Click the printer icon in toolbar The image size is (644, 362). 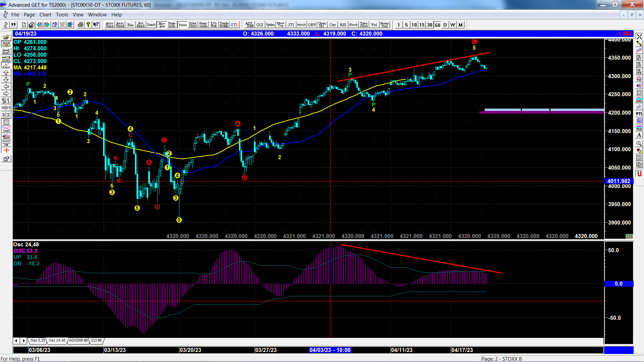click(x=80, y=24)
